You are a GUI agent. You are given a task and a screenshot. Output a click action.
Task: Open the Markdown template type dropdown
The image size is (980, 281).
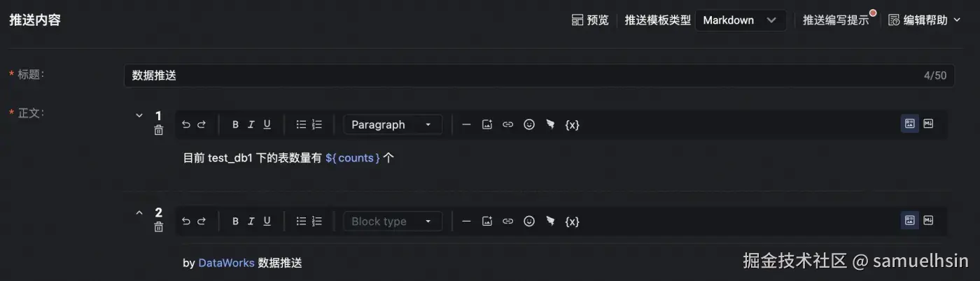tap(740, 20)
